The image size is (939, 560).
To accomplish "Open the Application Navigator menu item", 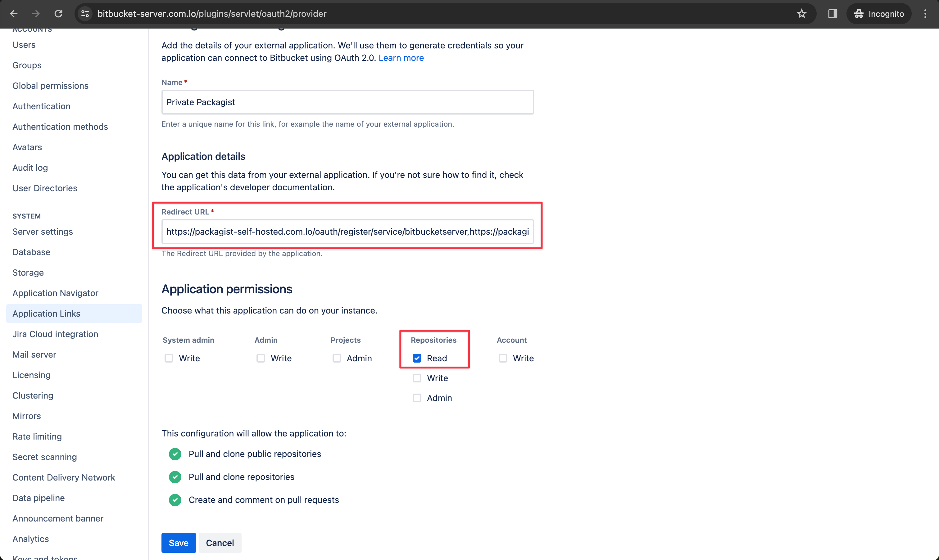I will [x=55, y=293].
